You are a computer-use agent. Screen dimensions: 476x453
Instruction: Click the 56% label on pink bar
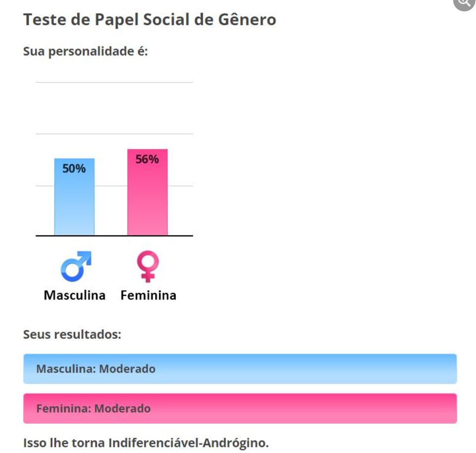pyautogui.click(x=147, y=159)
